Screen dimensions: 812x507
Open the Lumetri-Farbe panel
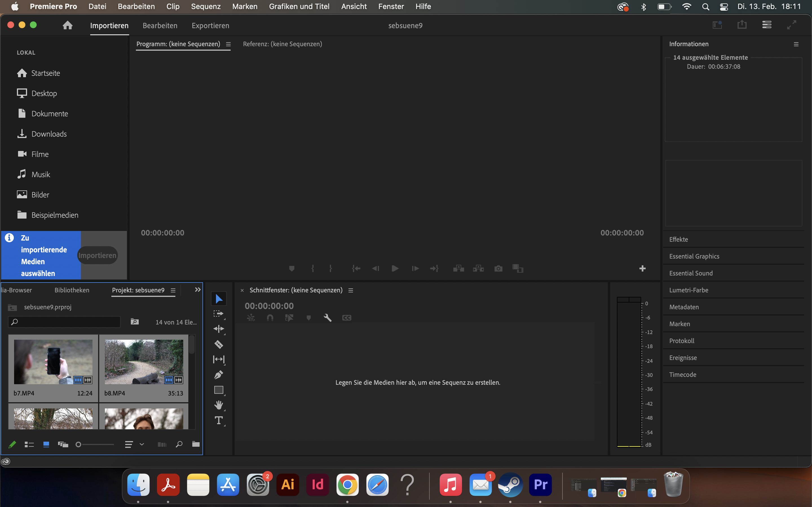click(x=689, y=290)
